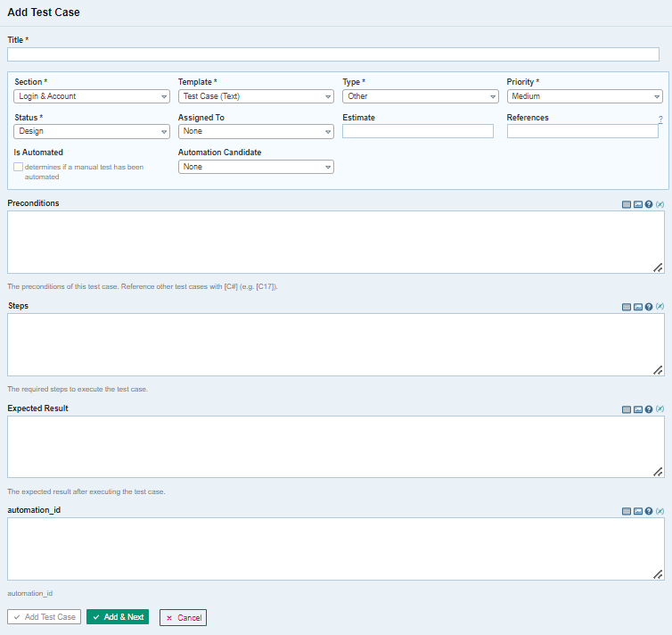672x635 pixels.
Task: Add an image to Expected Result field
Action: [x=637, y=409]
